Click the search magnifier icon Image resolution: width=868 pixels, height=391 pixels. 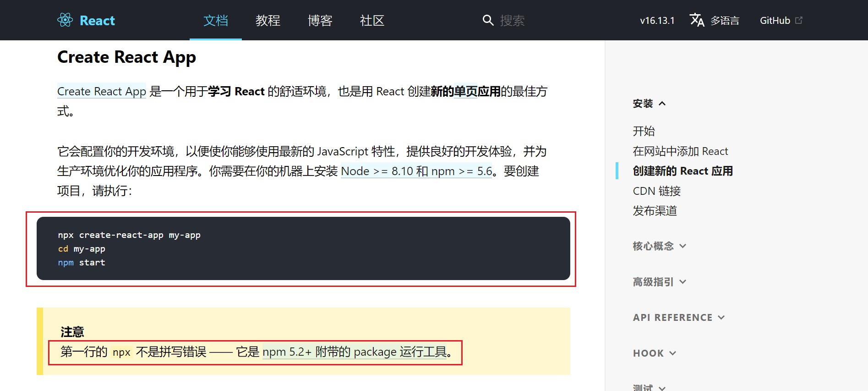[488, 20]
